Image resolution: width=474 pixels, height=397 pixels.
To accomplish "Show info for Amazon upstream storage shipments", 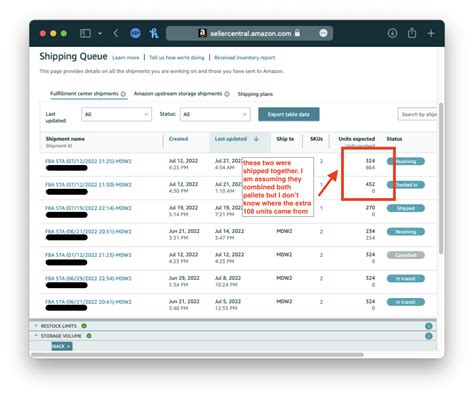I will [x=227, y=94].
